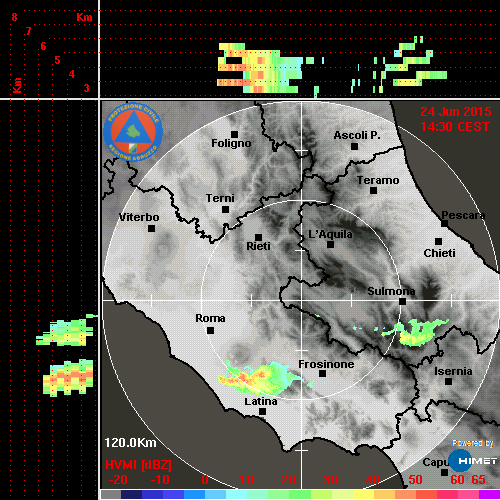Select the Teramo city marker square
Image resolution: width=500 pixels, height=500 pixels.
(x=373, y=191)
